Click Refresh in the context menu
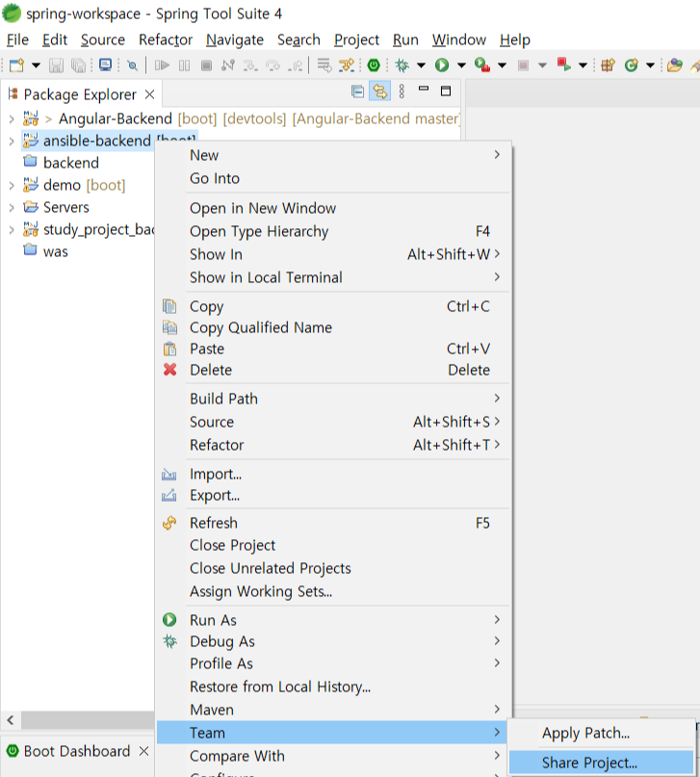Screen dimensions: 700x777 pos(332,523)
